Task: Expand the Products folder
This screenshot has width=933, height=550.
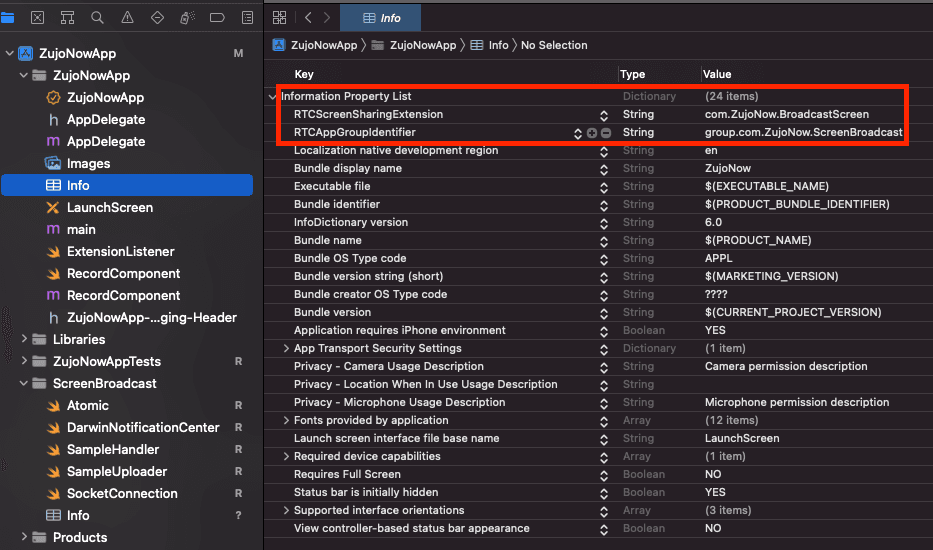Action: (24, 537)
